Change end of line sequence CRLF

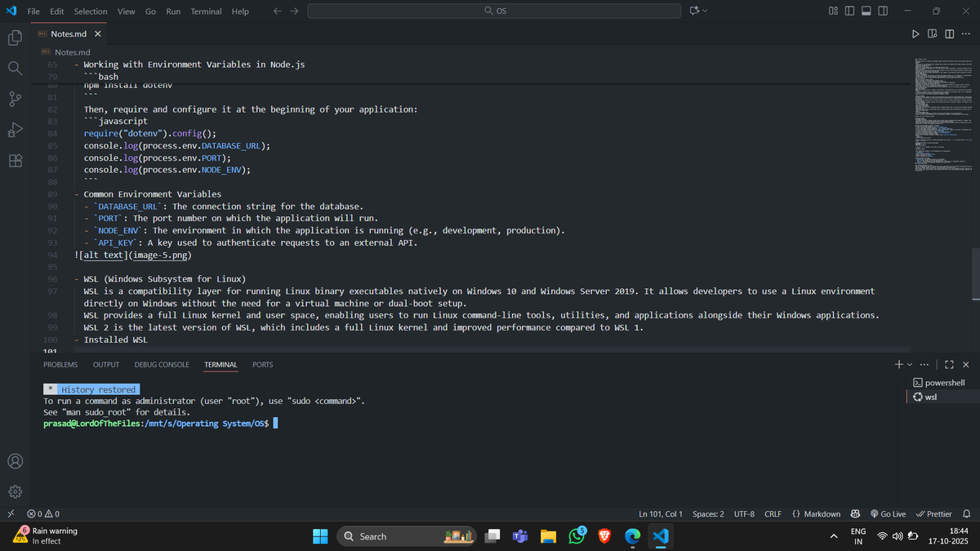pos(773,514)
